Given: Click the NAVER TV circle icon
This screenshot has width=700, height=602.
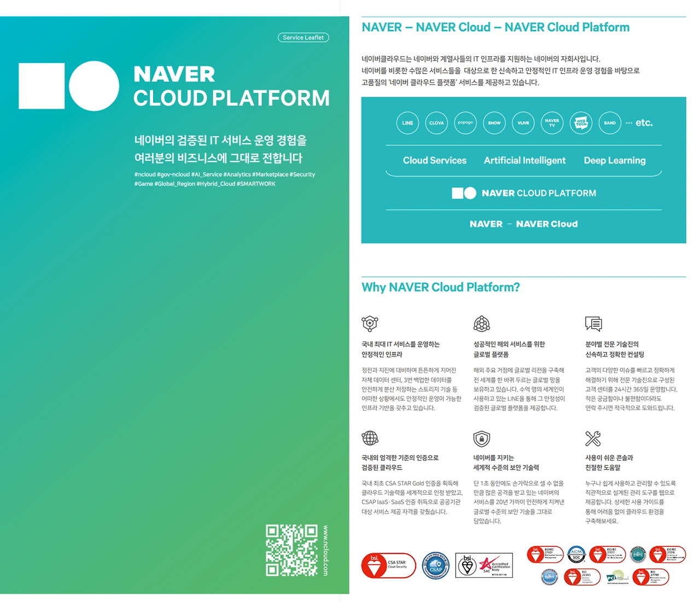Looking at the screenshot, I should 552,123.
